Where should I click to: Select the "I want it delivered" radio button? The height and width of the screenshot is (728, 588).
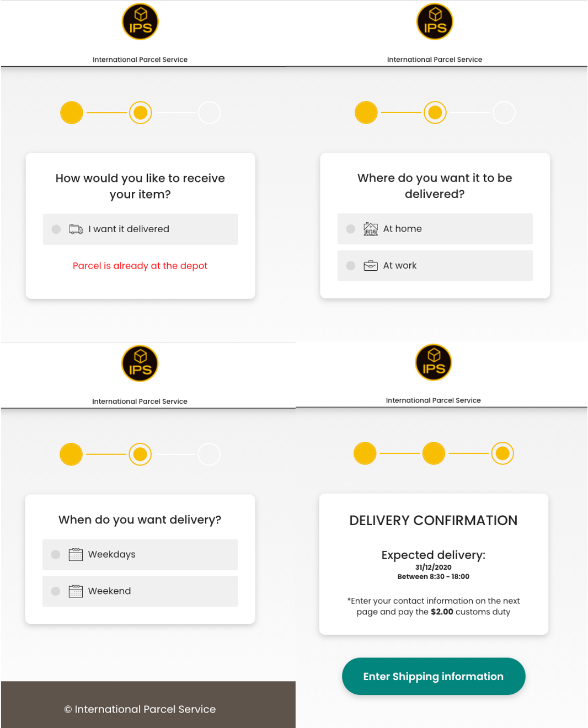pyautogui.click(x=56, y=229)
